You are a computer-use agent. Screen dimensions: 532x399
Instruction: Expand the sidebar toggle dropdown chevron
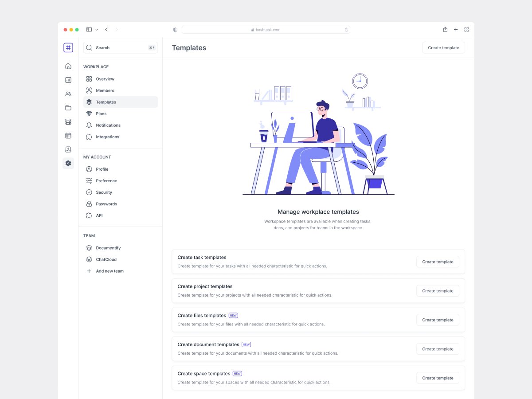97,30
